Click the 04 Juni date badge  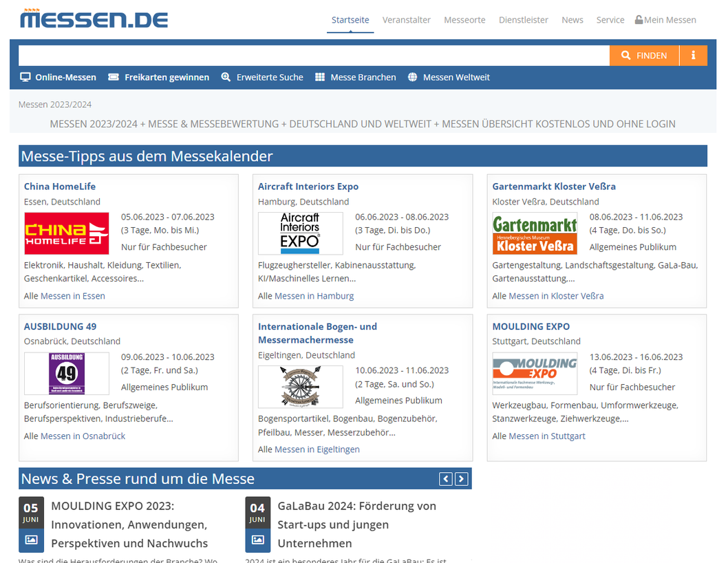point(257,513)
